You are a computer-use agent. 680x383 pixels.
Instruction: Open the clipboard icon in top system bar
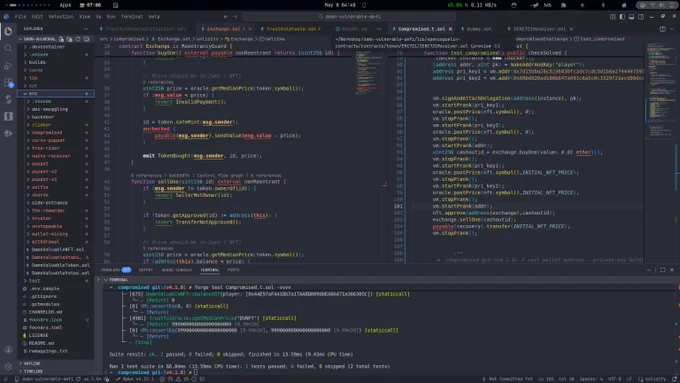point(115,5)
